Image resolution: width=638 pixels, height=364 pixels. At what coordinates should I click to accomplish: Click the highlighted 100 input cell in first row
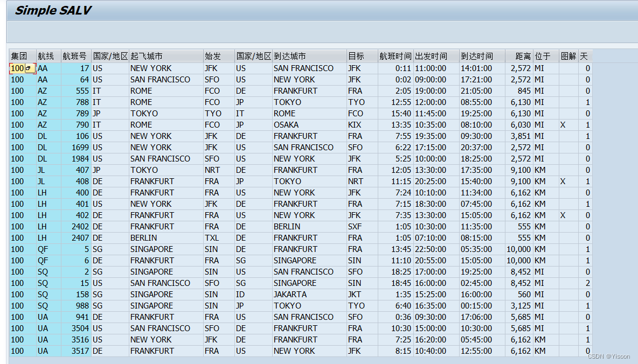coord(17,68)
